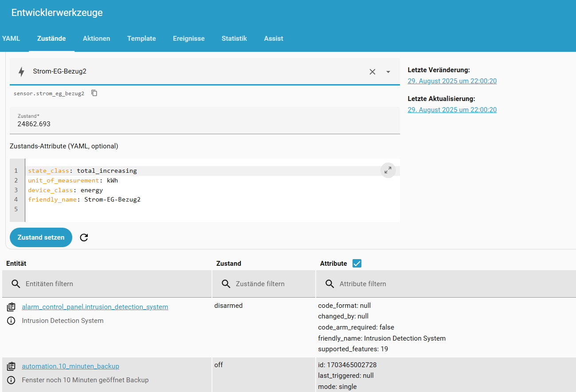The width and height of the screenshot is (576, 392).
Task: Edit the Zustand value field 24862.693
Action: 204,124
